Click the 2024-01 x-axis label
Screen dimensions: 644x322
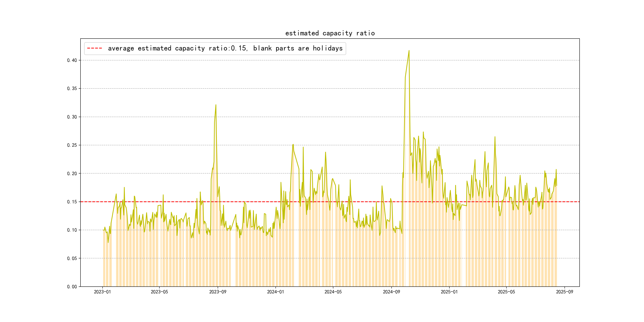point(275,292)
